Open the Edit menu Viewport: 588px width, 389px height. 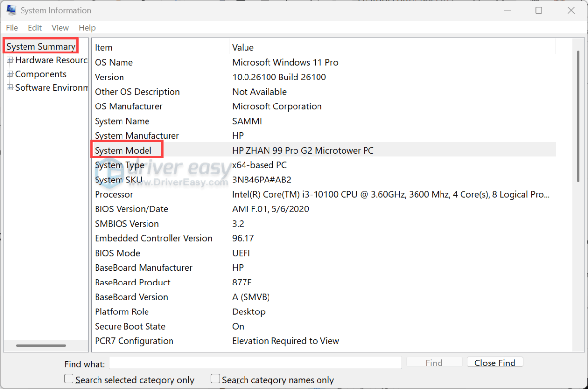34,28
